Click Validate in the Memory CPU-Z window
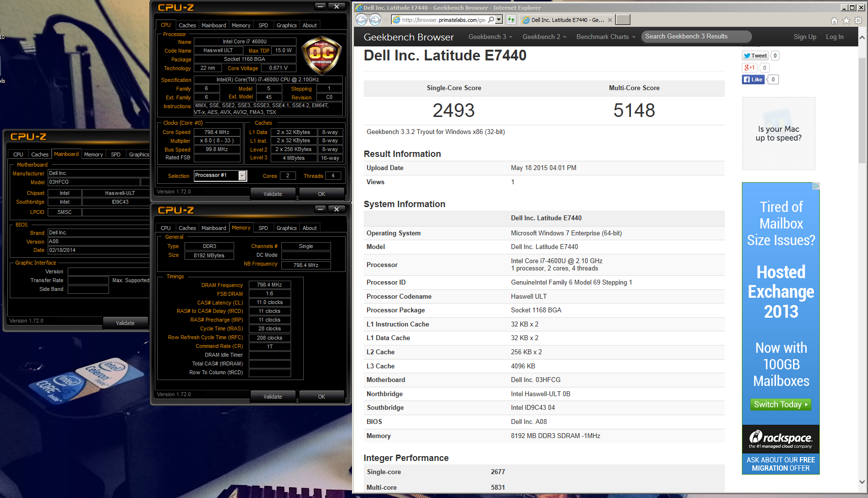Image resolution: width=868 pixels, height=498 pixels. (273, 397)
